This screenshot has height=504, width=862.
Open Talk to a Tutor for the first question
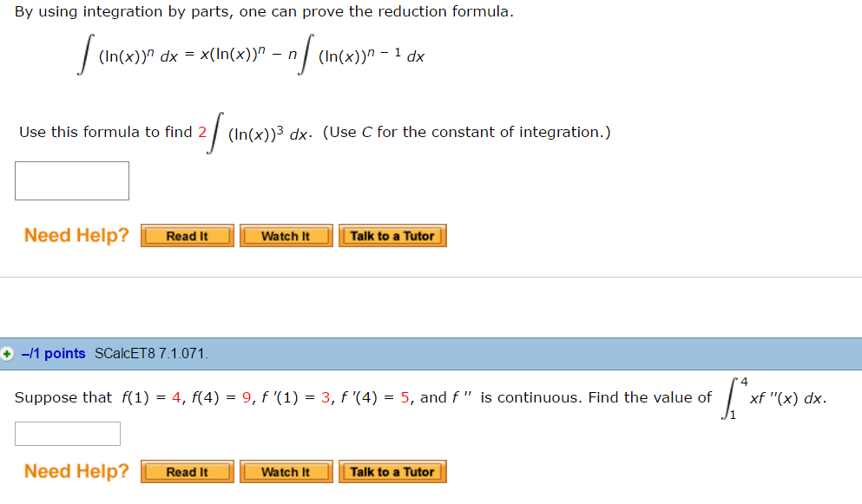[x=392, y=235]
